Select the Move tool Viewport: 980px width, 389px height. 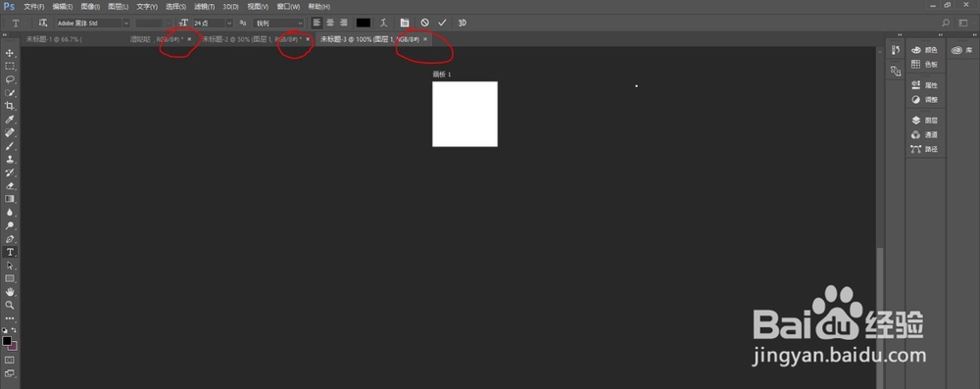[x=10, y=53]
